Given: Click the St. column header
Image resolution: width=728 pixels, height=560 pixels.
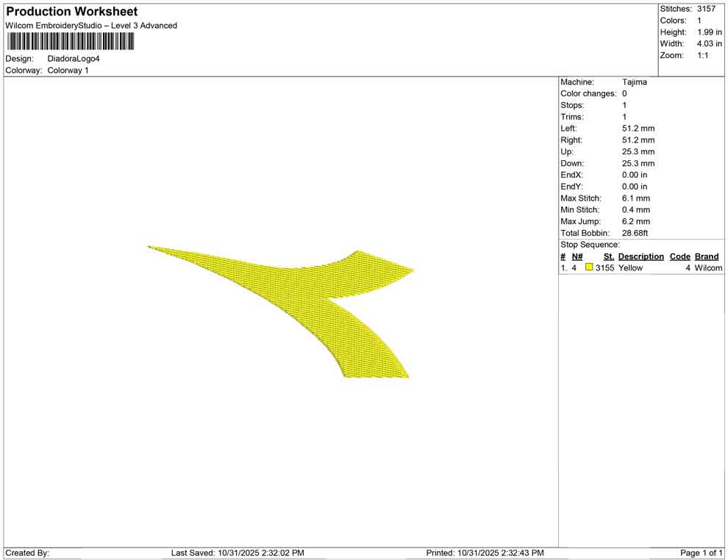Looking at the screenshot, I should point(608,256).
